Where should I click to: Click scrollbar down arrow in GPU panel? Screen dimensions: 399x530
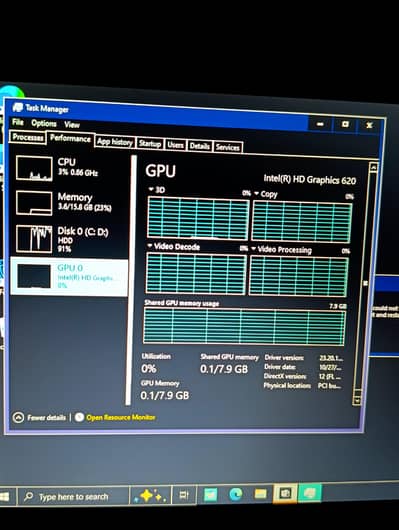coord(357,401)
